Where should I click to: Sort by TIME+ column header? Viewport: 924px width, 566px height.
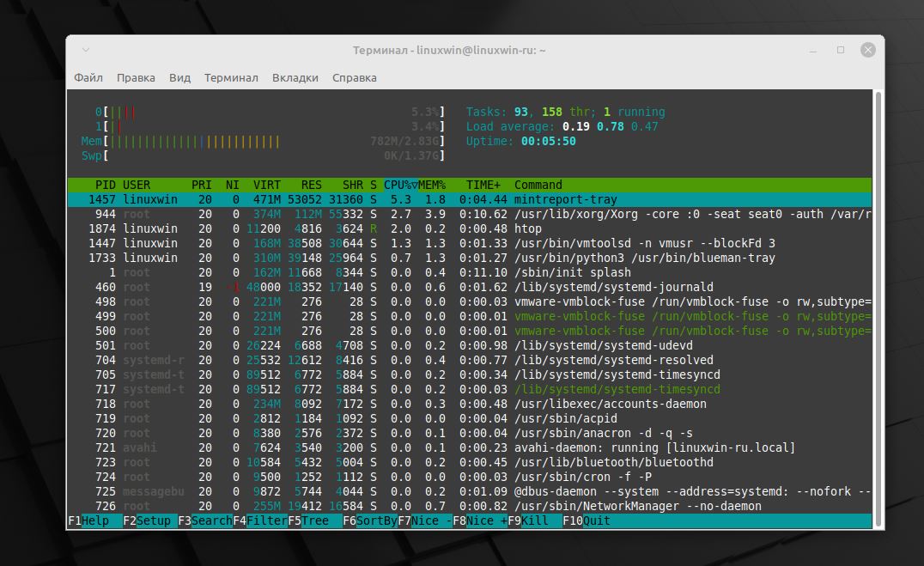point(483,186)
